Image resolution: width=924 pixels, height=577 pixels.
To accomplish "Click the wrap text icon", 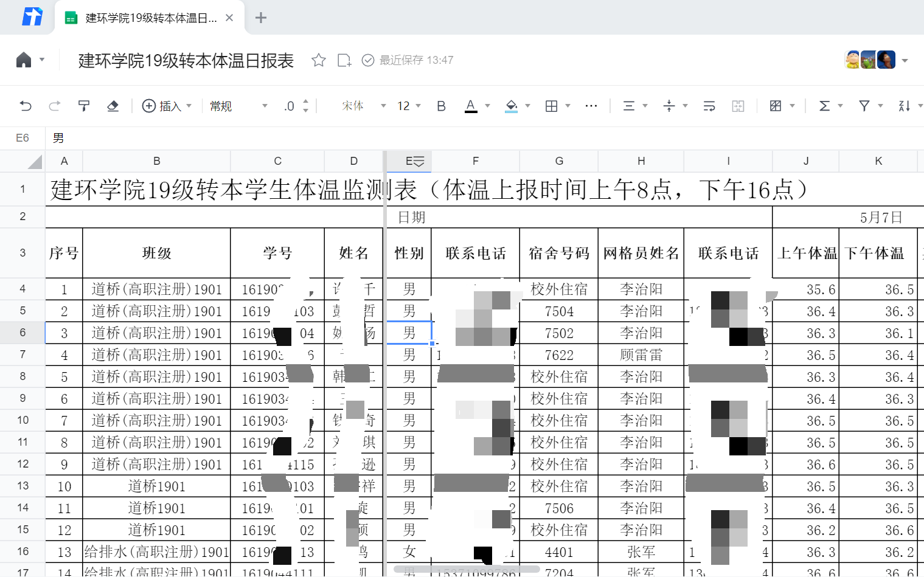I will click(x=709, y=106).
